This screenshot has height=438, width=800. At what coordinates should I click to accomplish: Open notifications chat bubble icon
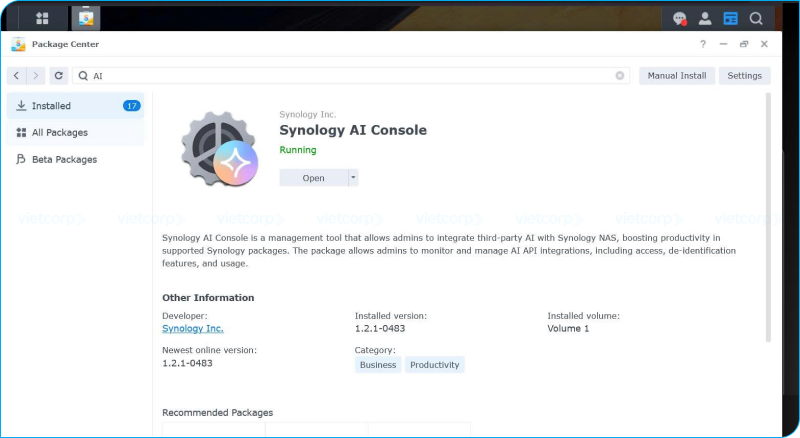pos(680,19)
